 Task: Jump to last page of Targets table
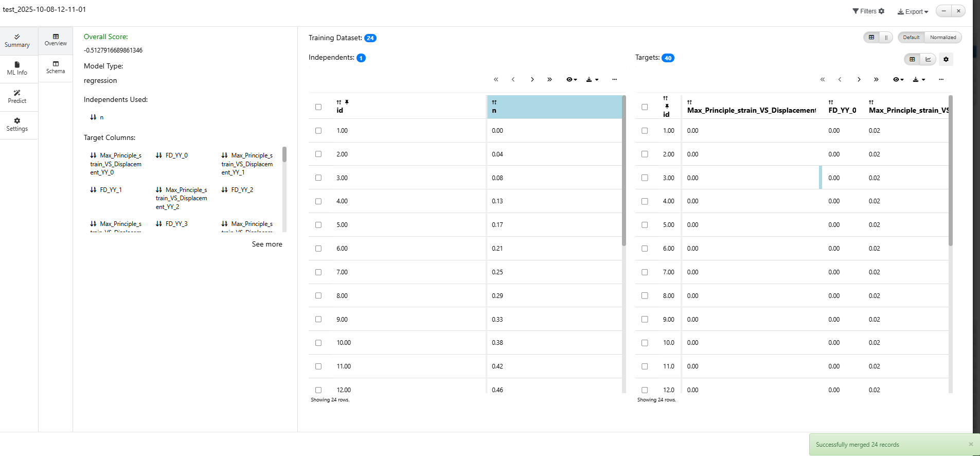pos(876,80)
